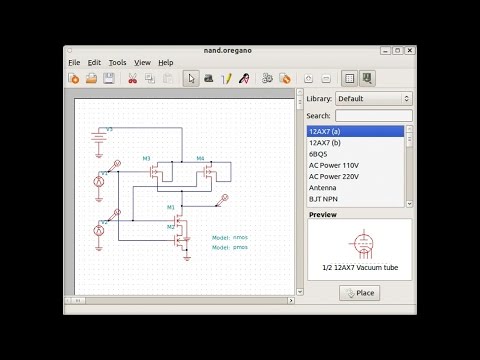Open the View menu
Viewport: 480px width, 360px height.
coord(142,63)
